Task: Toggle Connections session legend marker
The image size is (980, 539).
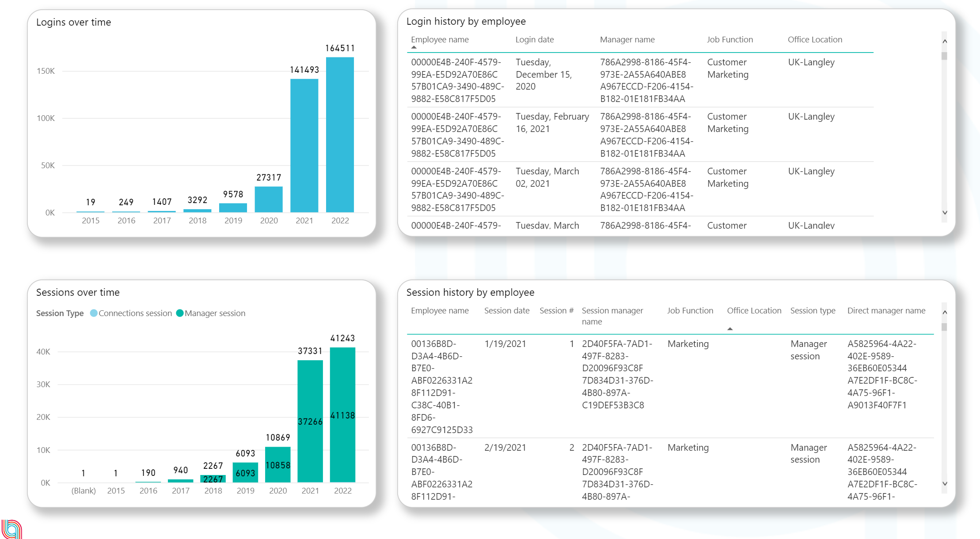Action: pyautogui.click(x=94, y=313)
